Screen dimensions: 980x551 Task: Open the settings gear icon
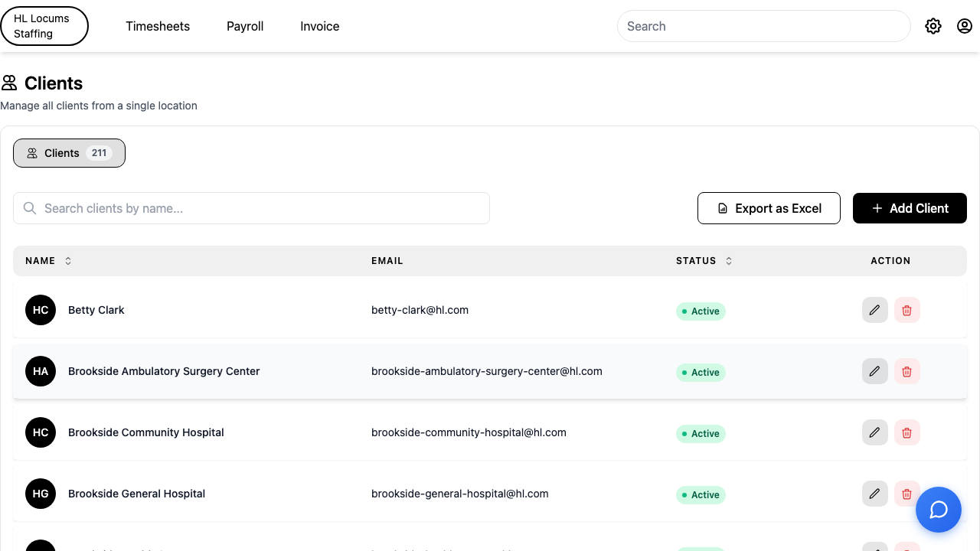(933, 26)
